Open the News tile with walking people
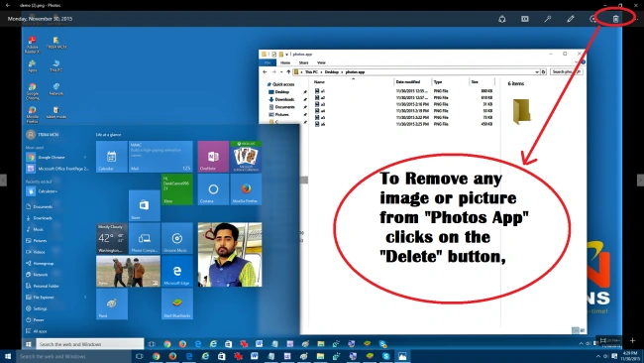This screenshot has height=363, width=644. (128, 272)
